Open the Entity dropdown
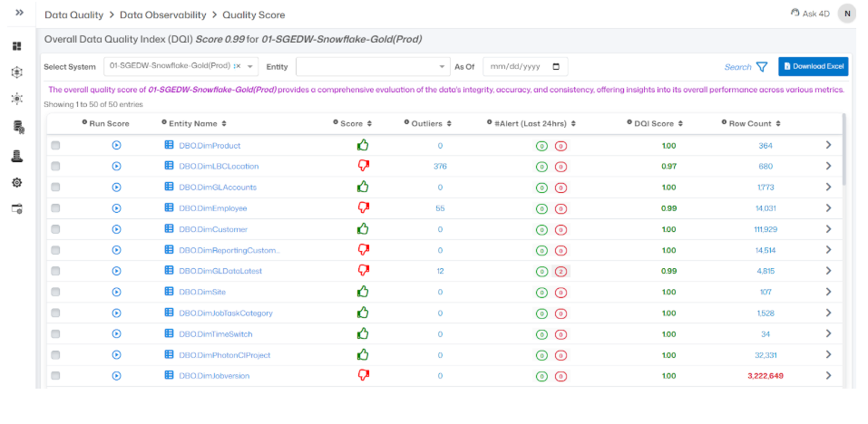 (x=372, y=66)
